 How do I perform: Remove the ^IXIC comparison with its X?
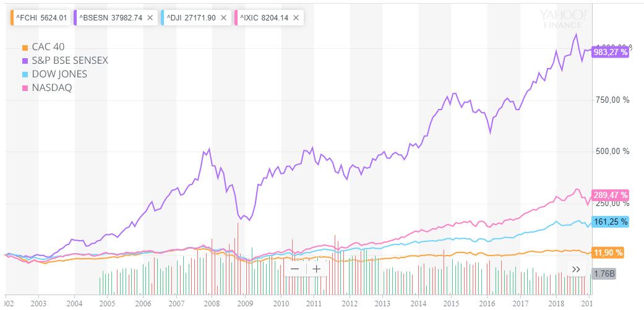click(x=296, y=18)
